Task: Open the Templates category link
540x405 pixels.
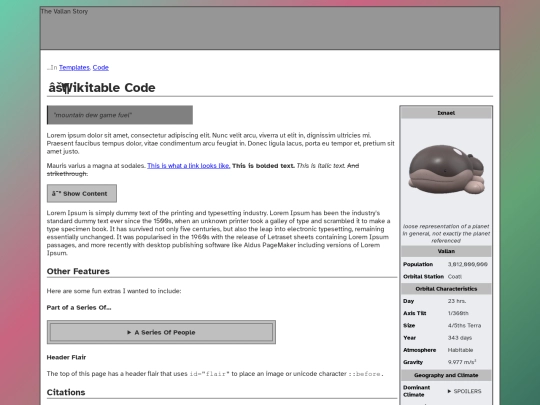Action: click(74, 68)
